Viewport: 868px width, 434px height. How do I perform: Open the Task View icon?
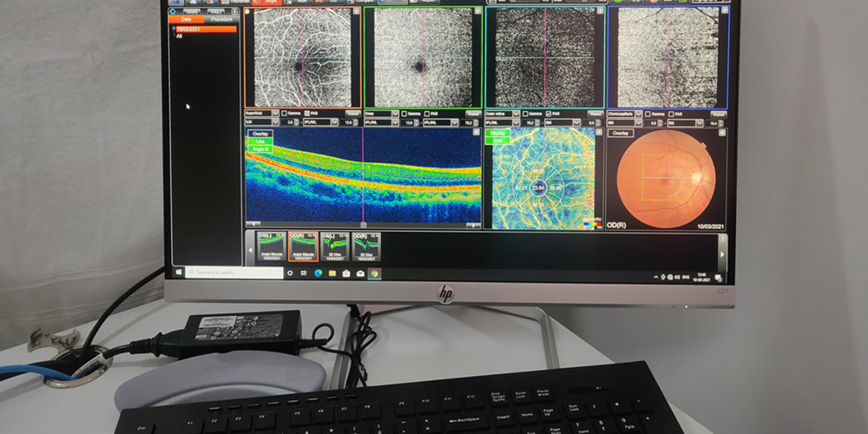(x=304, y=273)
